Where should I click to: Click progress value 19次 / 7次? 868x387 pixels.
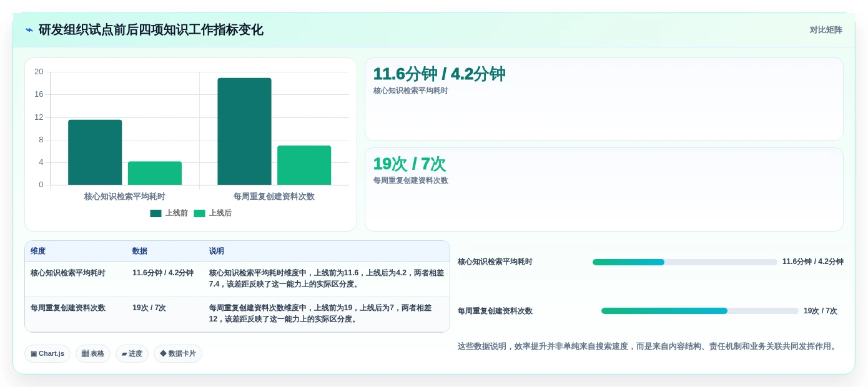pos(821,311)
